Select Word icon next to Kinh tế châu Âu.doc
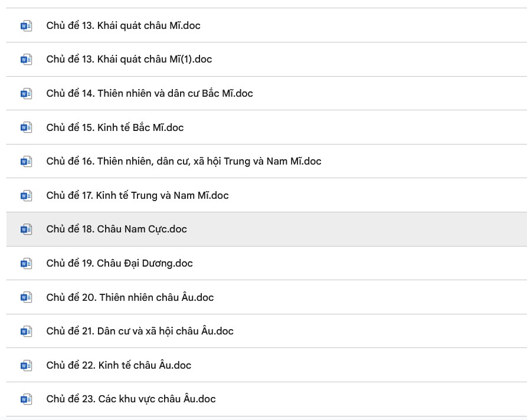This screenshot has width=527, height=420. (x=26, y=365)
